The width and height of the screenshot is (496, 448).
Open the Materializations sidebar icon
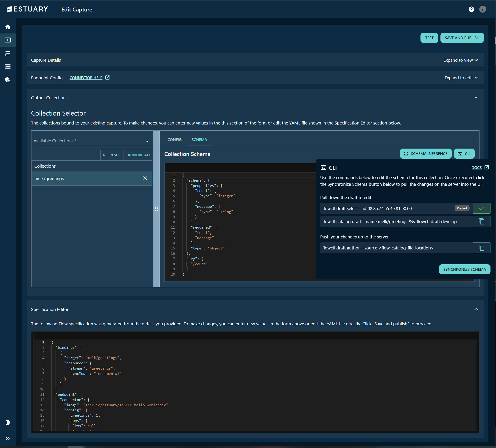pos(8,66)
